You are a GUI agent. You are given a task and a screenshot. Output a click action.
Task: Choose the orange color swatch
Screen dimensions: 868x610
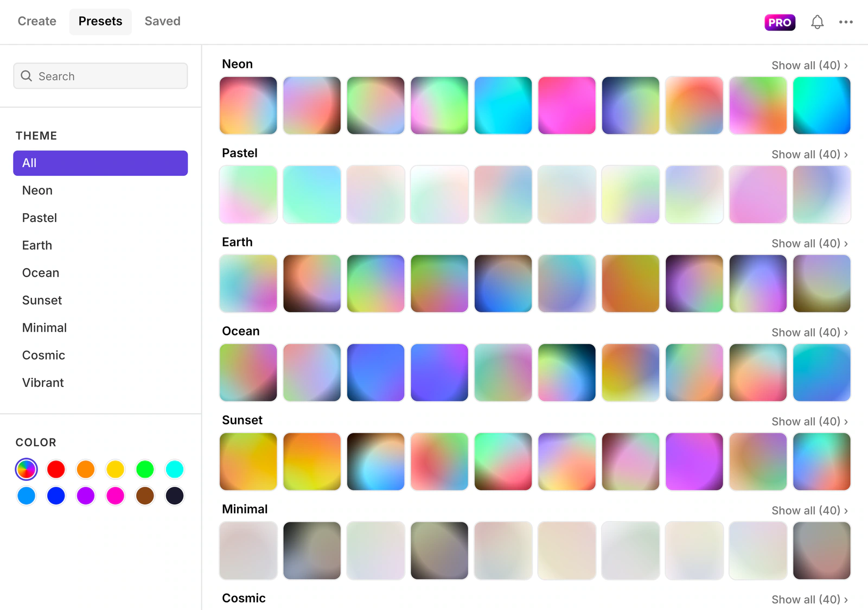tap(86, 469)
